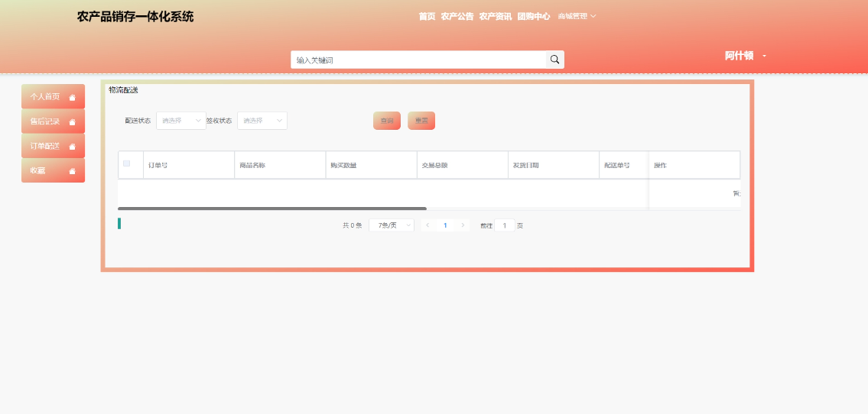The height and width of the screenshot is (414, 868).
Task: Focus the 输入关键词 search field
Action: (x=418, y=60)
